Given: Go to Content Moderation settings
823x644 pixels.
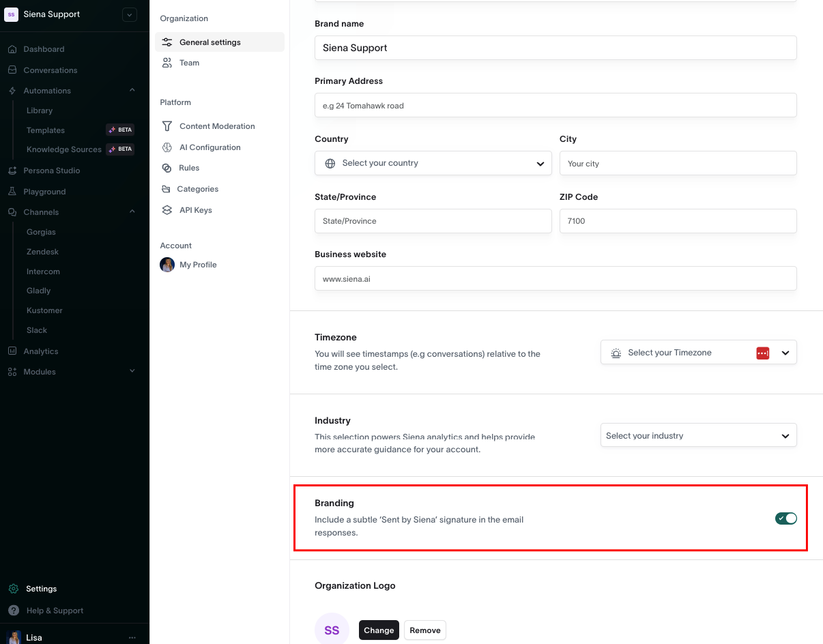Looking at the screenshot, I should [217, 126].
